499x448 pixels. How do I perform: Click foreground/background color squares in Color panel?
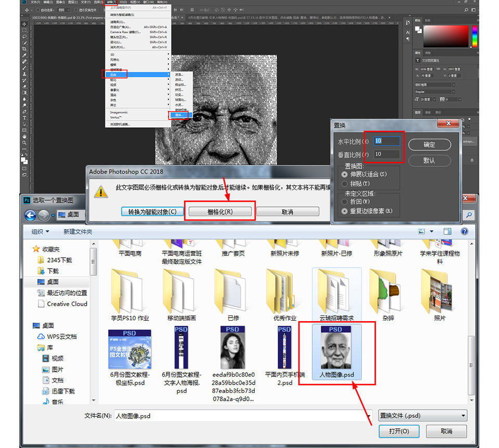click(x=418, y=30)
